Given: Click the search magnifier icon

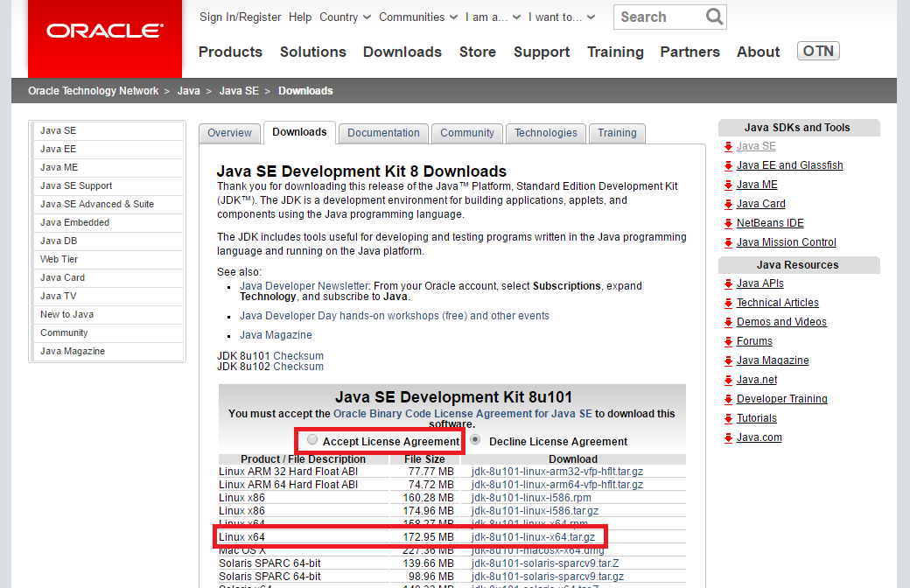Looking at the screenshot, I should click(714, 17).
